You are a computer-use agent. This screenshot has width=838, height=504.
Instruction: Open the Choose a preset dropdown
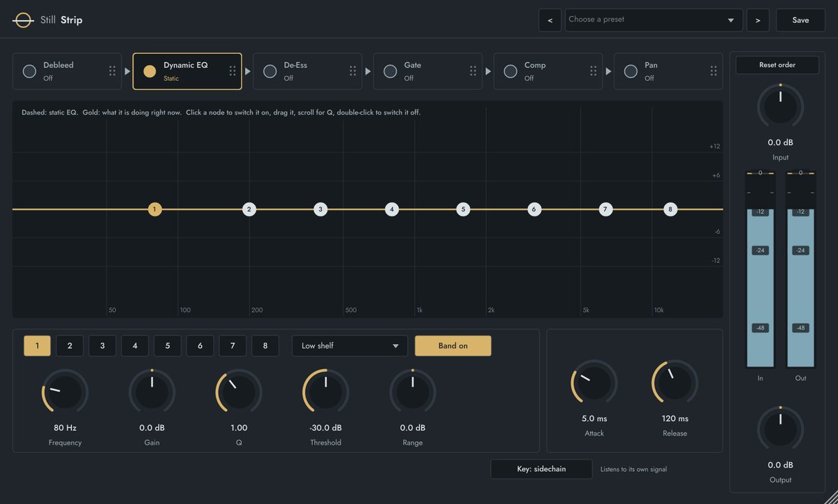[x=654, y=20]
